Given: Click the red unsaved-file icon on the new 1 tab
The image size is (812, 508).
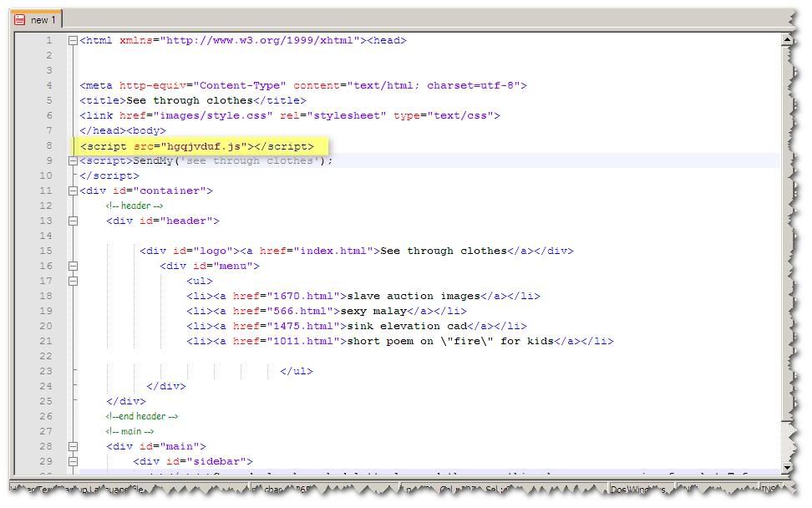Looking at the screenshot, I should [20, 20].
